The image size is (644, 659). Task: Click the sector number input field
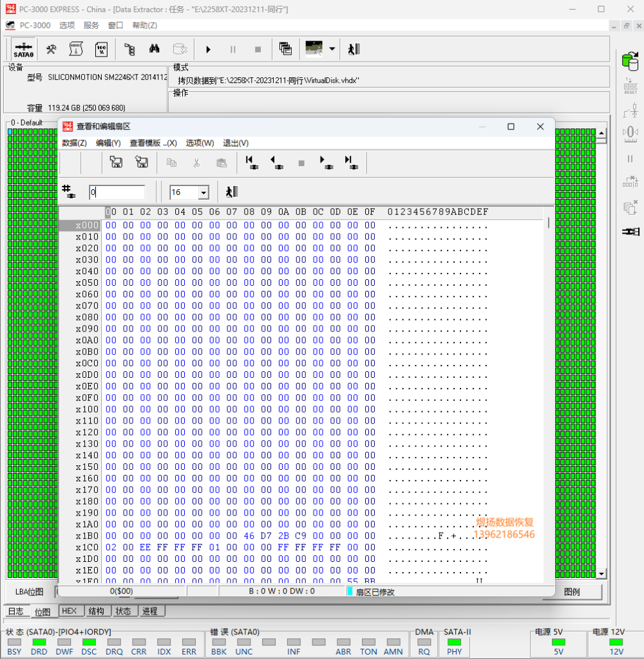click(x=117, y=192)
